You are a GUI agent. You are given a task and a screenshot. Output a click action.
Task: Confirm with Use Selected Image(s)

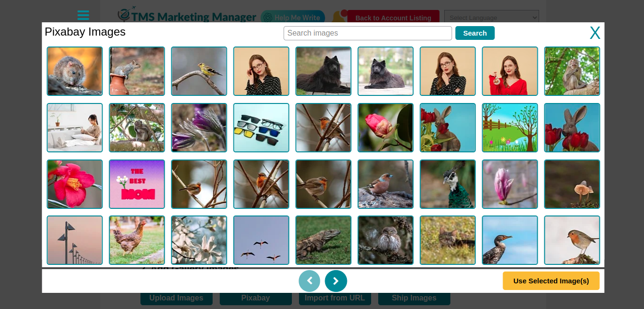(551, 281)
